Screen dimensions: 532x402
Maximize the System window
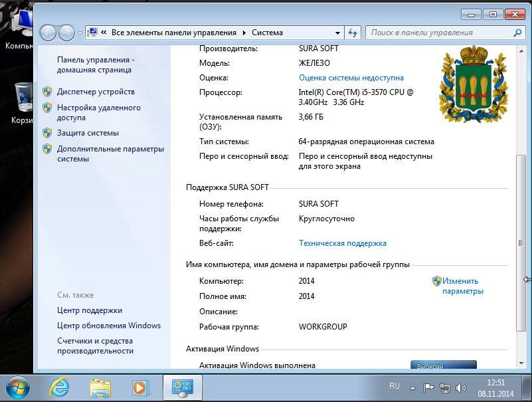click(x=493, y=14)
